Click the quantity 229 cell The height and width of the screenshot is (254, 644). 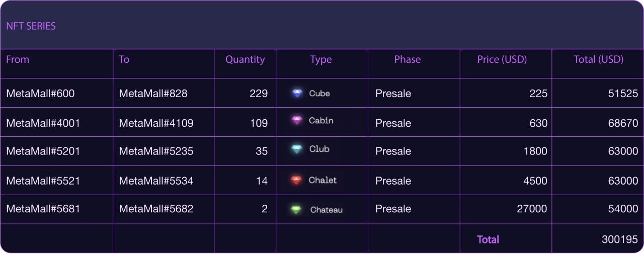click(x=259, y=94)
